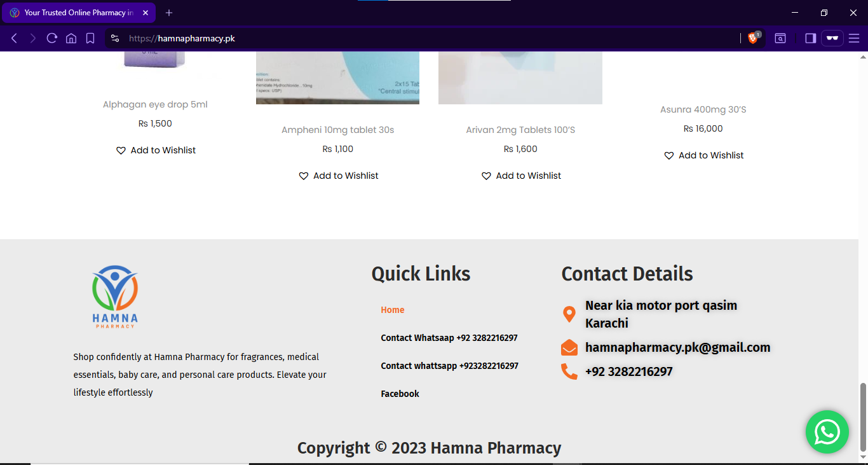Click the Rs 1,500 price
Image resolution: width=868 pixels, height=465 pixels.
tap(155, 123)
